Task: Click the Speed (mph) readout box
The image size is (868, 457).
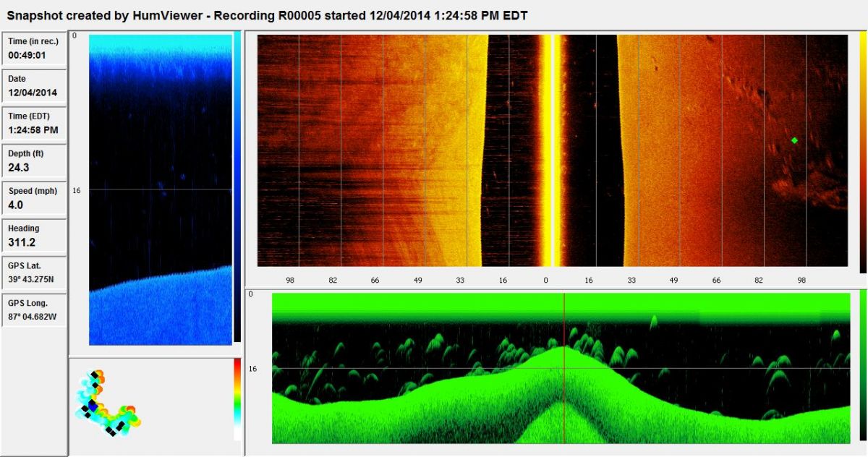Action: click(x=33, y=199)
